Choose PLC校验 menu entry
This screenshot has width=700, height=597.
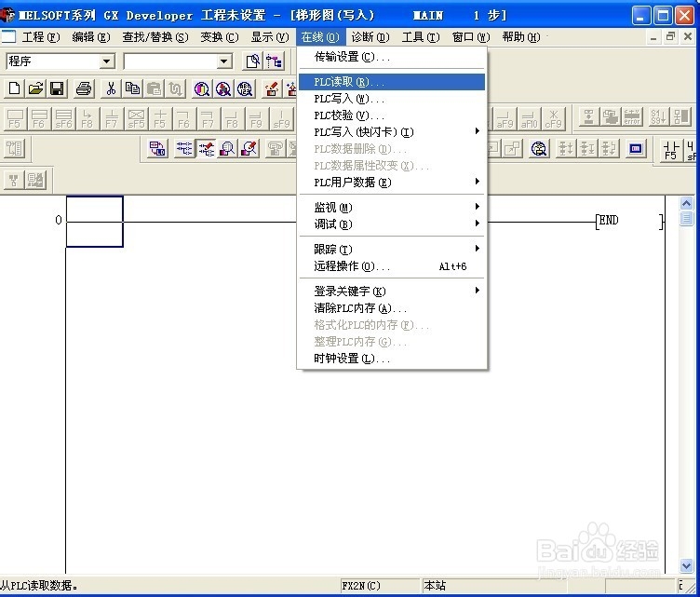(x=392, y=115)
